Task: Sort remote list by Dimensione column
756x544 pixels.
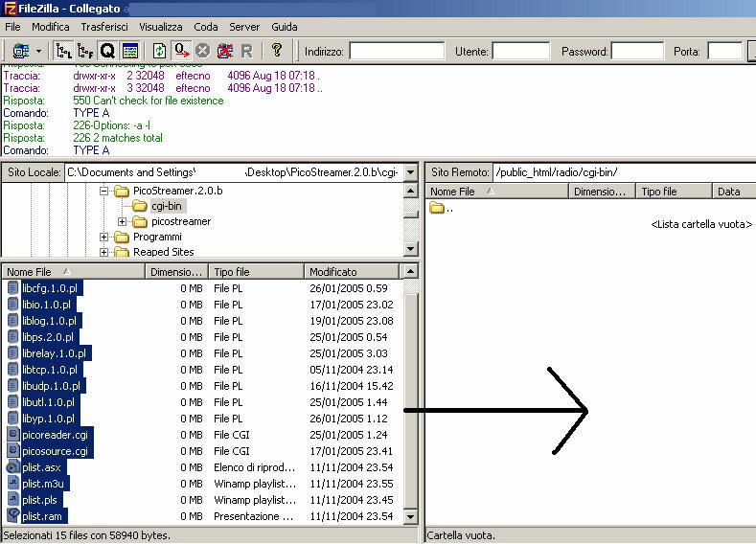Action: click(x=602, y=192)
